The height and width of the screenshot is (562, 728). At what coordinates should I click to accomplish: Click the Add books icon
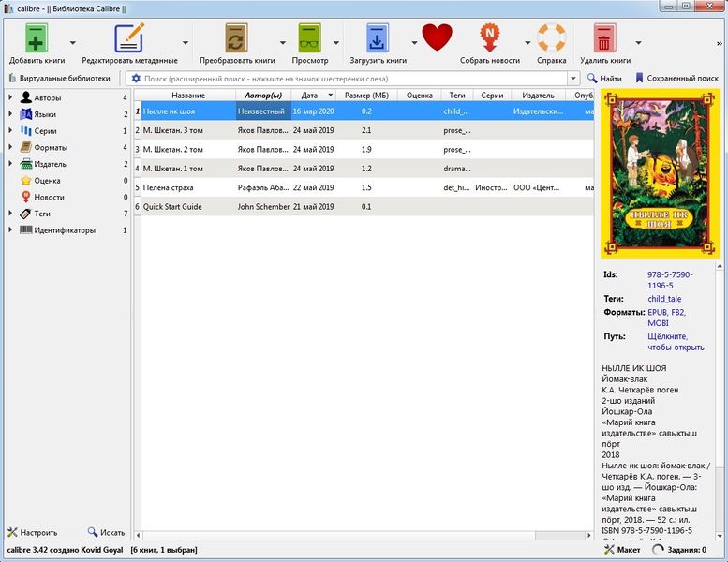pos(36,38)
